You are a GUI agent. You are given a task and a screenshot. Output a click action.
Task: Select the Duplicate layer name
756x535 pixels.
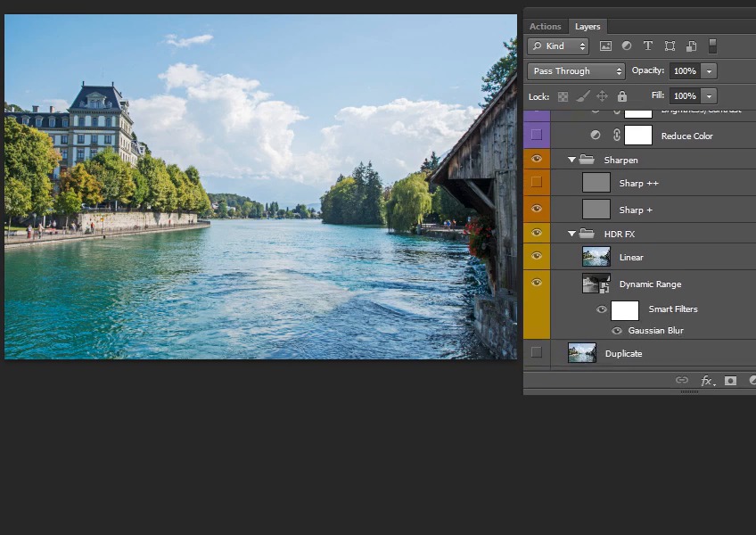coord(623,354)
